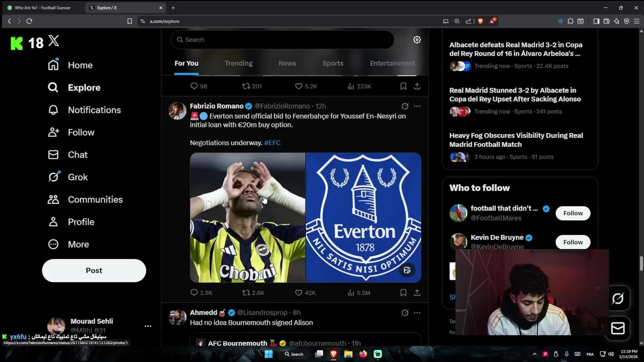
Task: Follow football that didn't account
Action: click(573, 213)
